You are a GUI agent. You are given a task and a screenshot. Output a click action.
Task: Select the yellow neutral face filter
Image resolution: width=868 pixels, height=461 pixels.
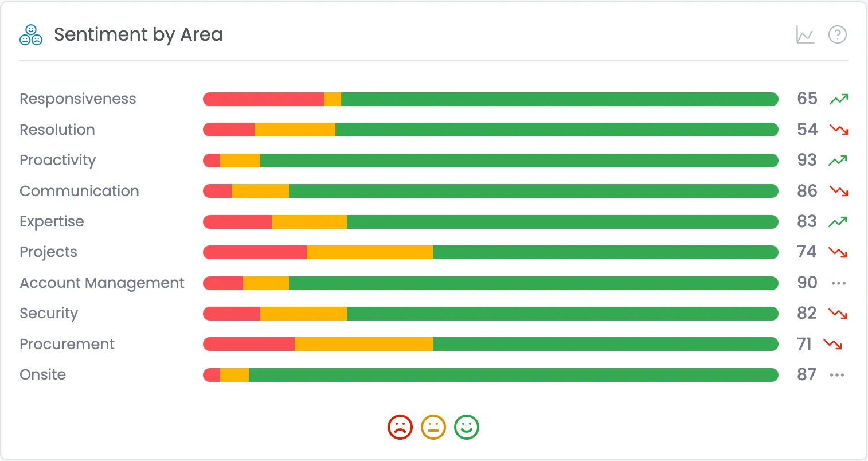(433, 427)
